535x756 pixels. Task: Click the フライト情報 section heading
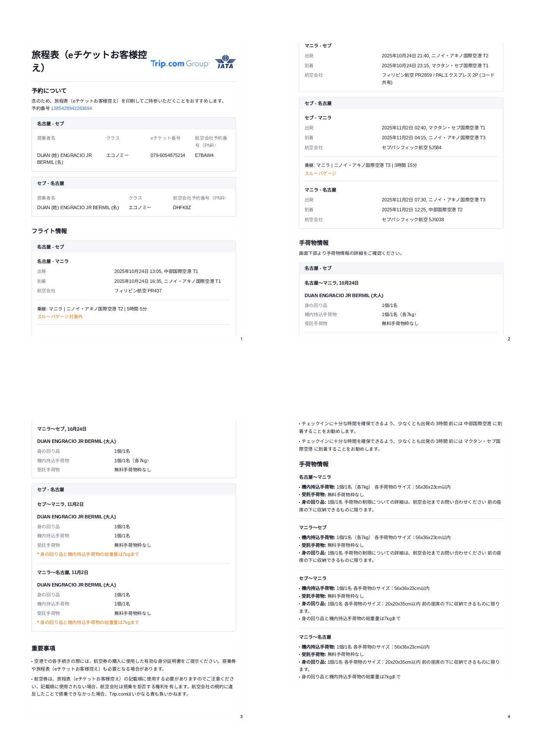(49, 231)
